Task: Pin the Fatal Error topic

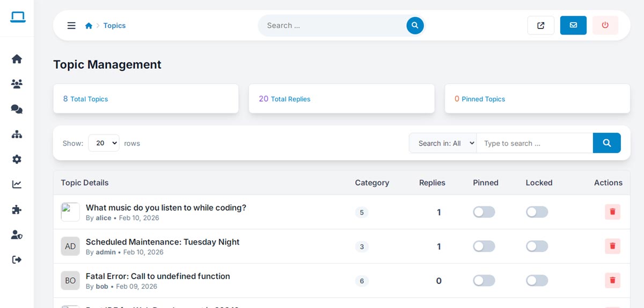Action: pyautogui.click(x=484, y=281)
